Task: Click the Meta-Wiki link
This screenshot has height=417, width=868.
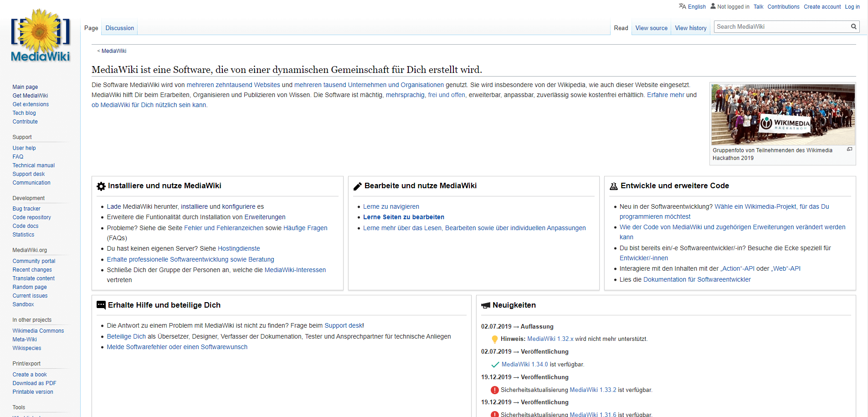Action: coord(25,340)
